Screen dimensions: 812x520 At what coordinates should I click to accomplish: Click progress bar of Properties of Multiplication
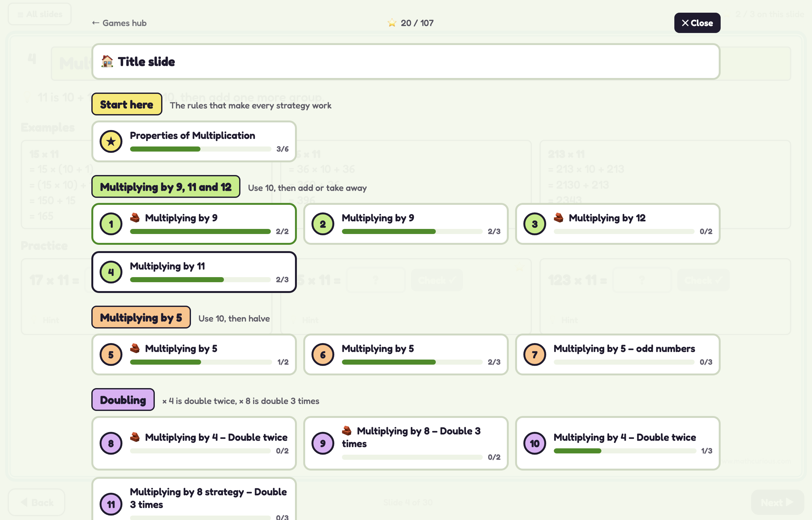pyautogui.click(x=200, y=149)
